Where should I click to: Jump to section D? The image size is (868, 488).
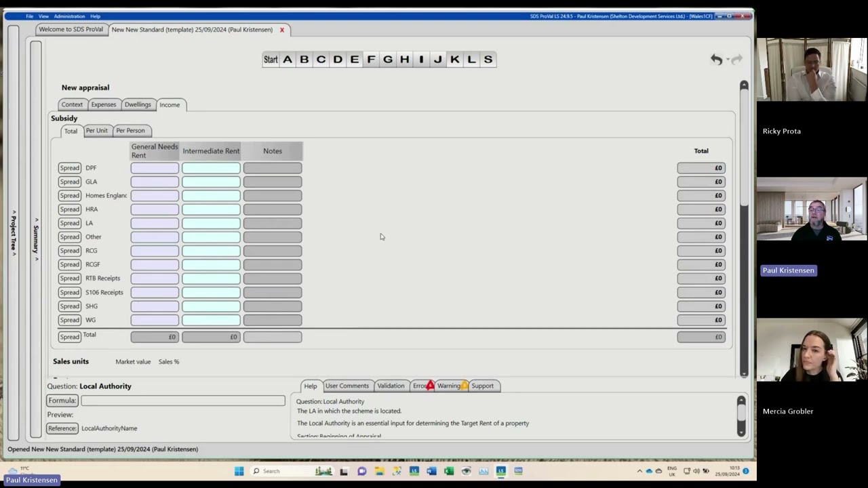tap(338, 60)
